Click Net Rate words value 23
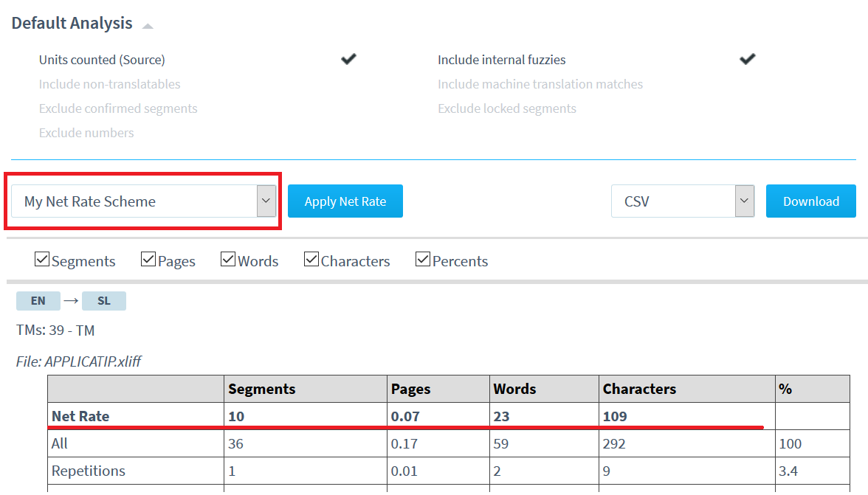868x495 pixels. (502, 417)
